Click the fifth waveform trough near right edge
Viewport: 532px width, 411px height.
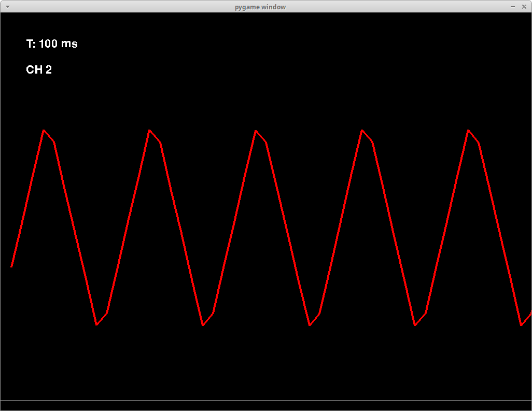pos(521,325)
